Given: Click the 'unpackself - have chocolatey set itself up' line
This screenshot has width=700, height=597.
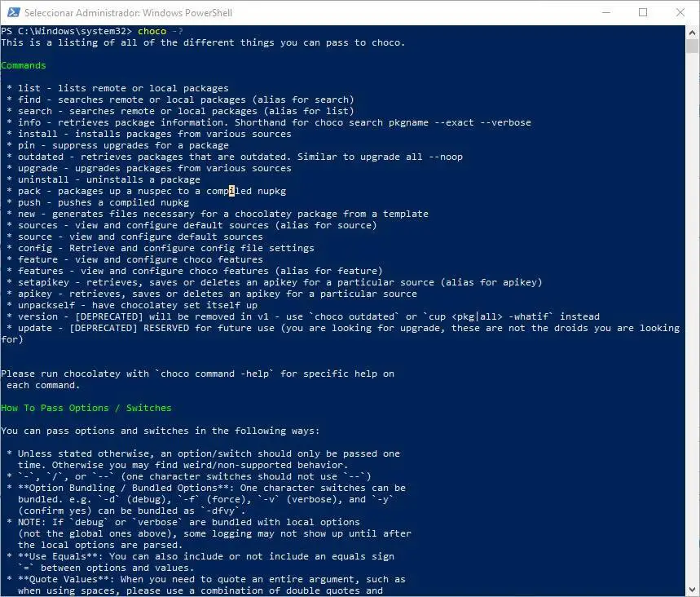Looking at the screenshot, I should [x=132, y=305].
